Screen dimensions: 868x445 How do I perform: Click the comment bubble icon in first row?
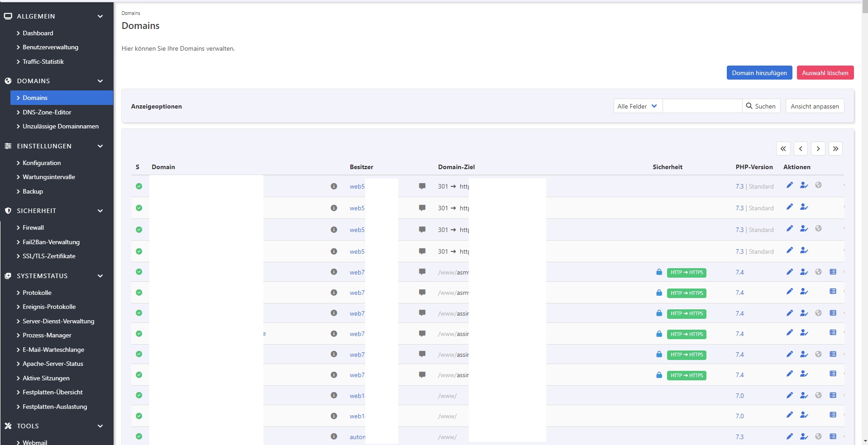pos(422,186)
